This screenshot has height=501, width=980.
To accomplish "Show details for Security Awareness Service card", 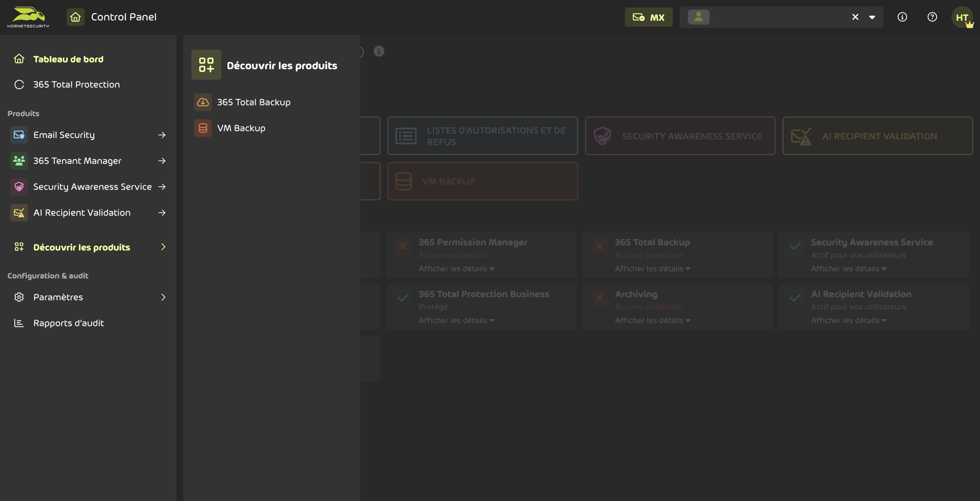I will point(848,269).
